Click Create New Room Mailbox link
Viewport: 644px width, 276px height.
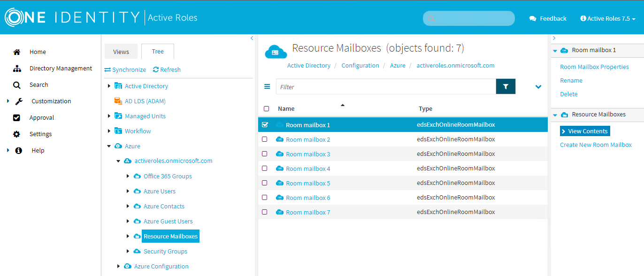coord(596,145)
